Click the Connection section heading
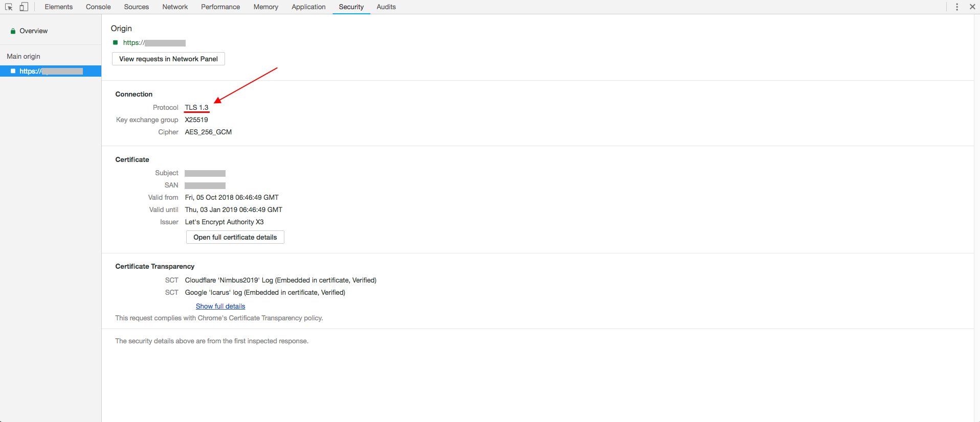980x422 pixels. 133,94
